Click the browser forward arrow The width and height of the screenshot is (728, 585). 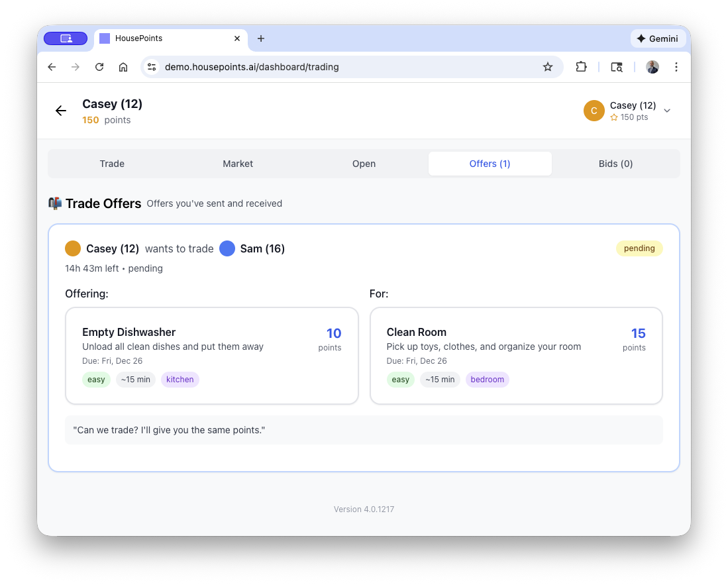(76, 67)
